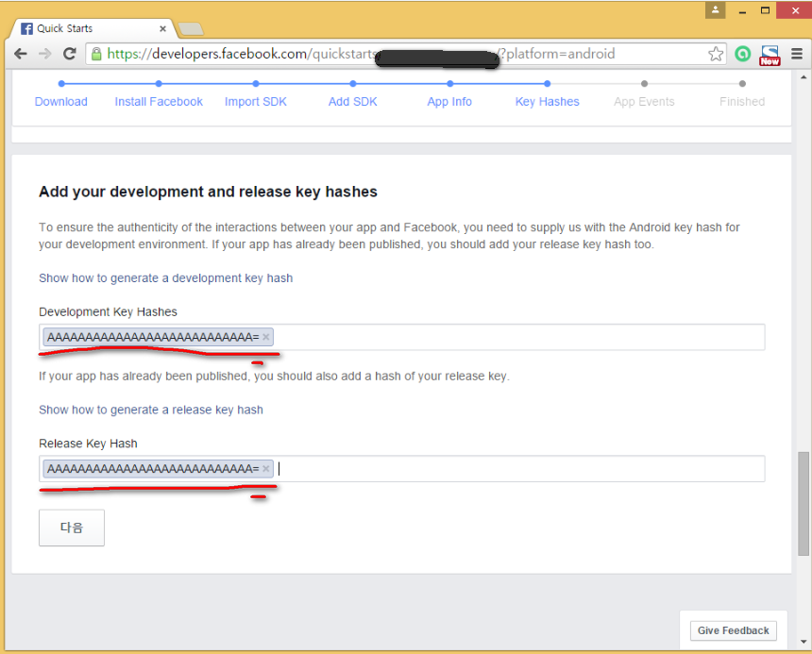Open 'Show how to generate a release key hash'
This screenshot has width=812, height=654.
click(x=151, y=410)
